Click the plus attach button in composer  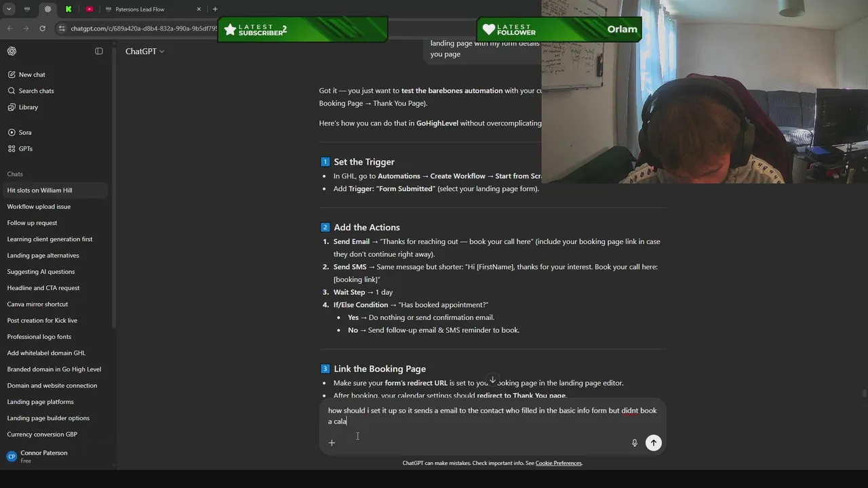332,443
